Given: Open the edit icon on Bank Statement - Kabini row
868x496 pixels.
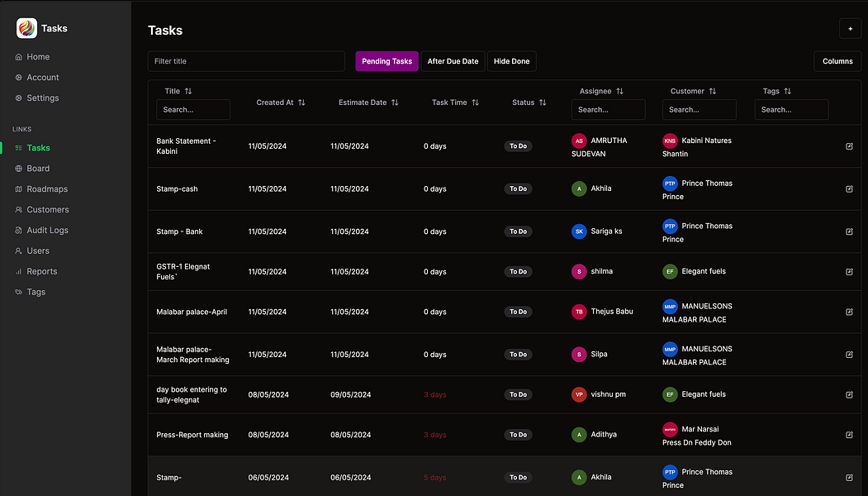Looking at the screenshot, I should 849,145.
